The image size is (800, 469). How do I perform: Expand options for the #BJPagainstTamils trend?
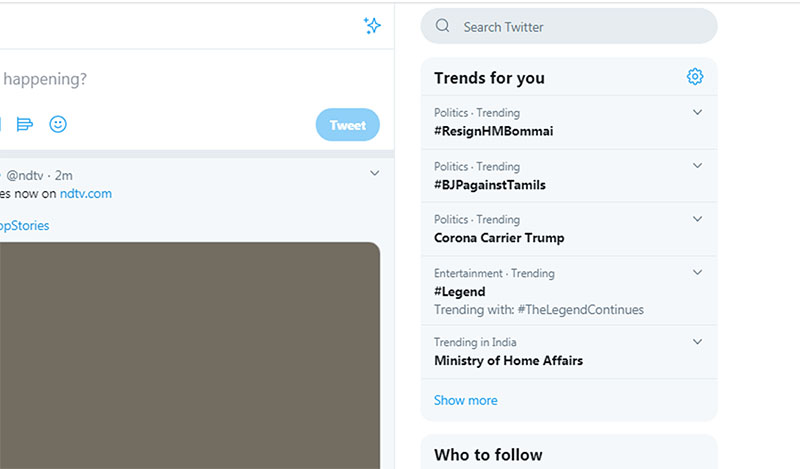point(698,166)
